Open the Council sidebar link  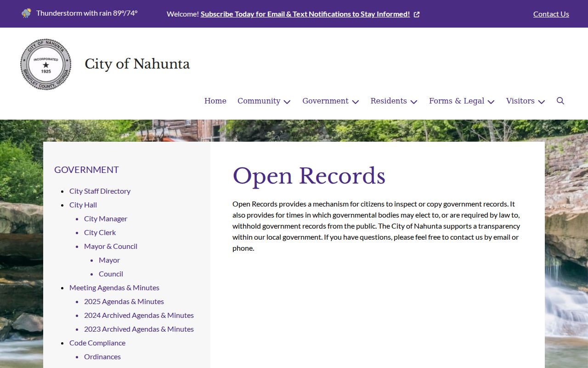tap(111, 274)
